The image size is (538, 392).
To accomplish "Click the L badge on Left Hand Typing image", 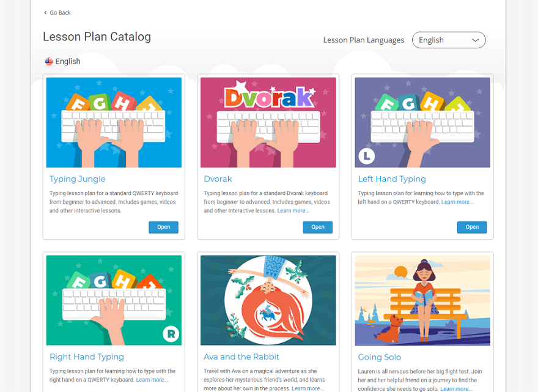I will 366,156.
